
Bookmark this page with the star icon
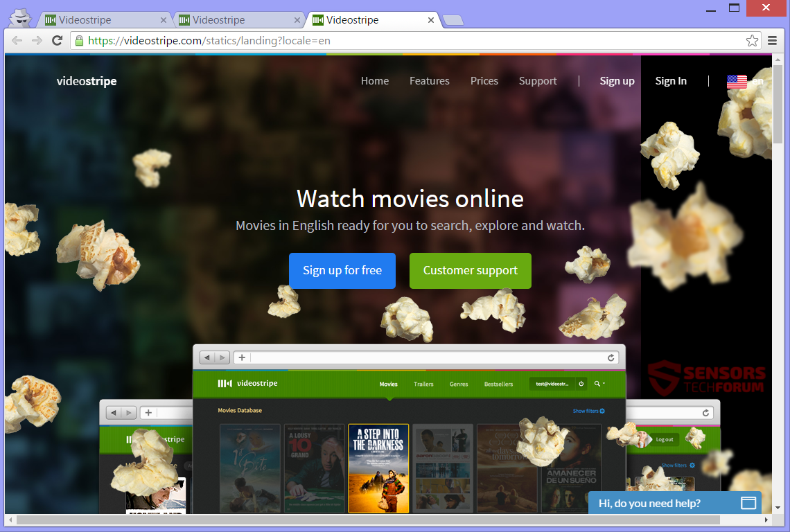752,41
